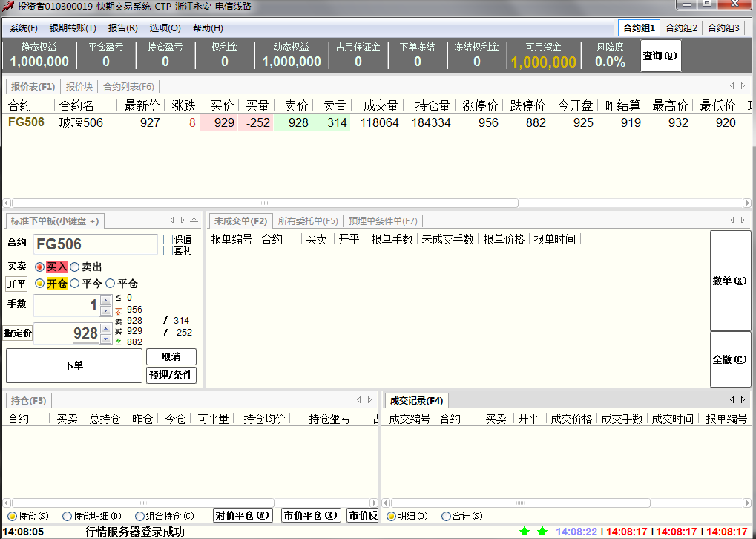This screenshot has width=756, height=539.
Task: Click the right arrow in the 成交记录 tab bar
Action: tap(743, 400)
